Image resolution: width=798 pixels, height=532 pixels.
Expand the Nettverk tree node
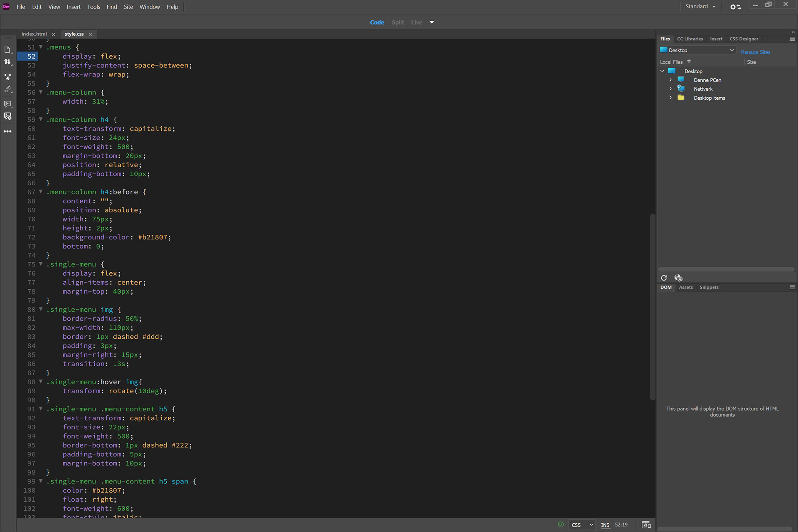[x=670, y=89]
